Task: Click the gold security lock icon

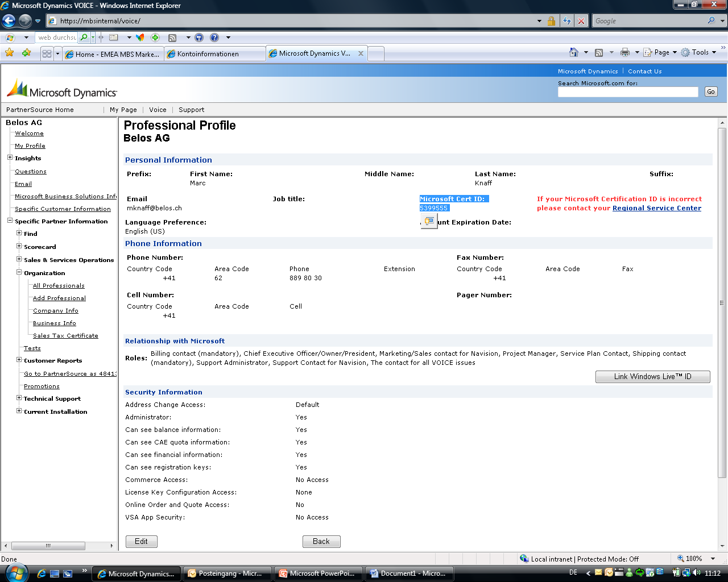Action: point(551,21)
